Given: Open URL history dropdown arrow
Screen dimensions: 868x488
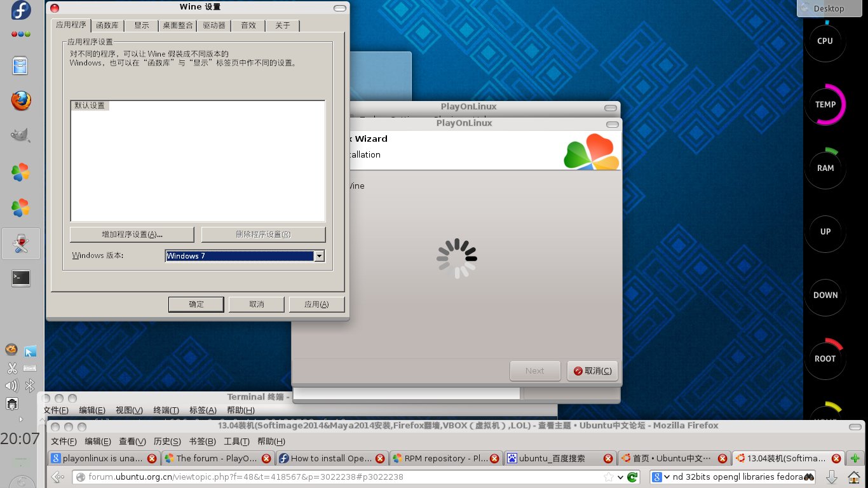Looking at the screenshot, I should 620,478.
